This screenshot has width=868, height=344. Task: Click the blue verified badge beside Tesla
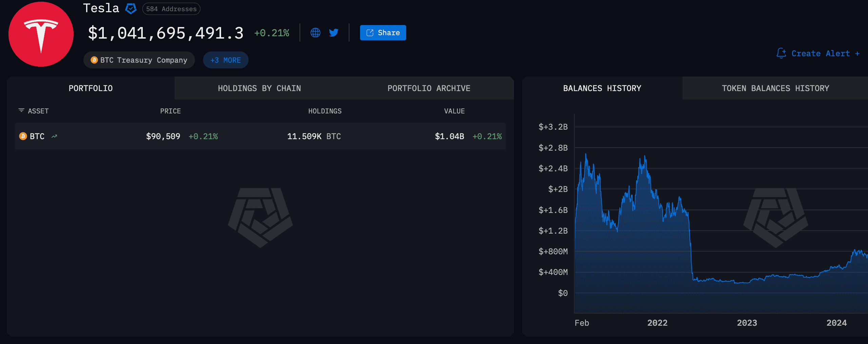(x=131, y=8)
